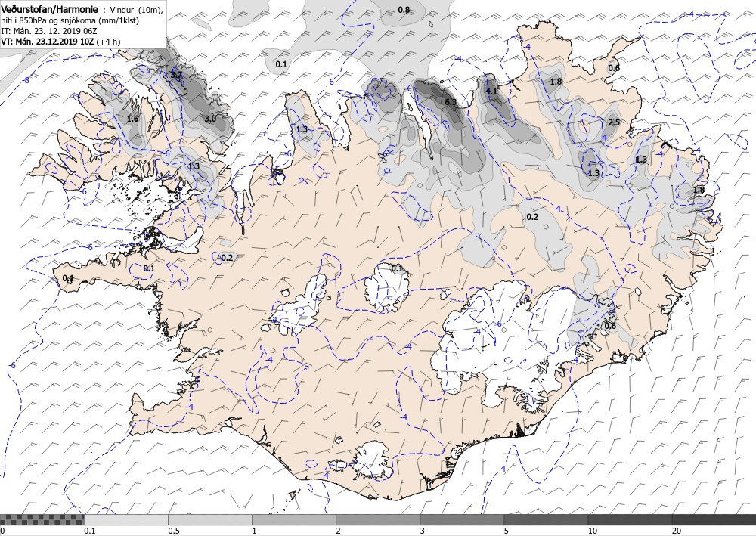Click the legend swatch between 2 and 3
The height and width of the screenshot is (536, 756).
(x=378, y=519)
